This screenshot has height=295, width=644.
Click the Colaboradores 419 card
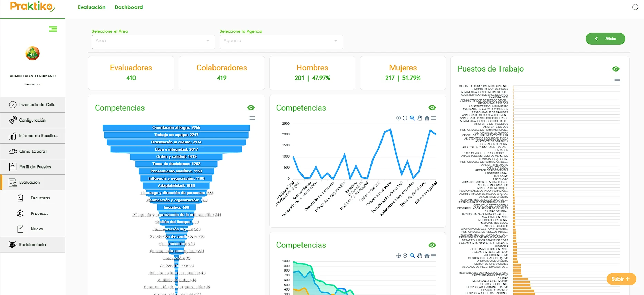pos(222,73)
